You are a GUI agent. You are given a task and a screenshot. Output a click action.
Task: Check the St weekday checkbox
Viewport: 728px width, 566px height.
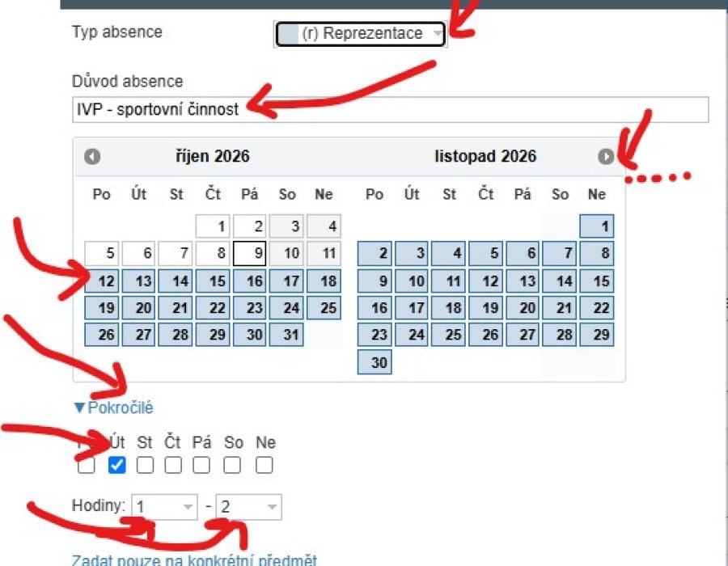click(145, 465)
